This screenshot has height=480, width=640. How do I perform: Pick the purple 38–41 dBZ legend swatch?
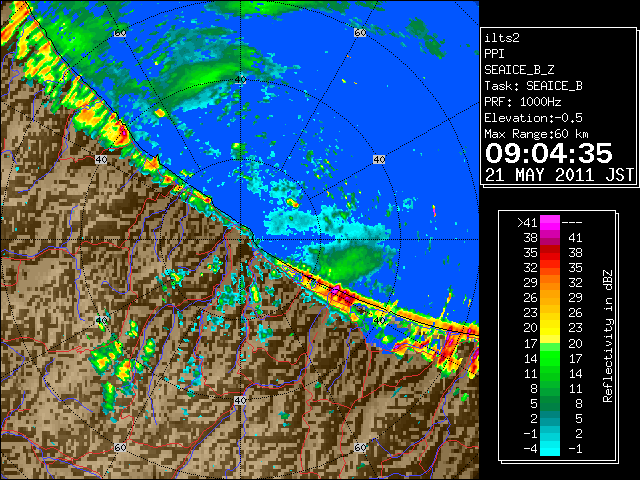550,238
